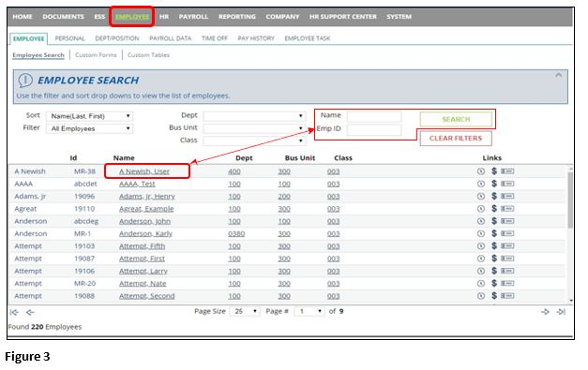Click the clock icon for Attempt, Larry
The width and height of the screenshot is (588, 370).
pos(481,271)
